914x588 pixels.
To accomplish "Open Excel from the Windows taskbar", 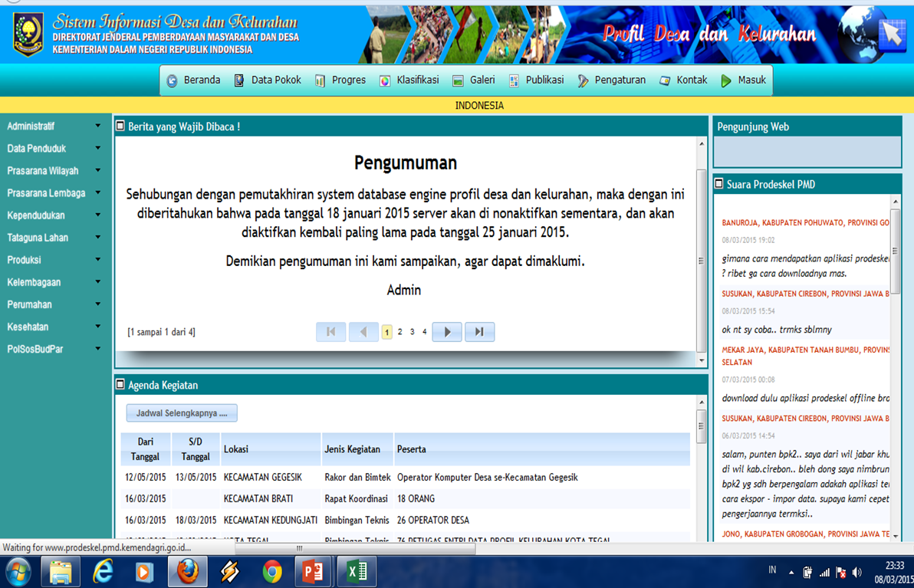I will (x=356, y=571).
